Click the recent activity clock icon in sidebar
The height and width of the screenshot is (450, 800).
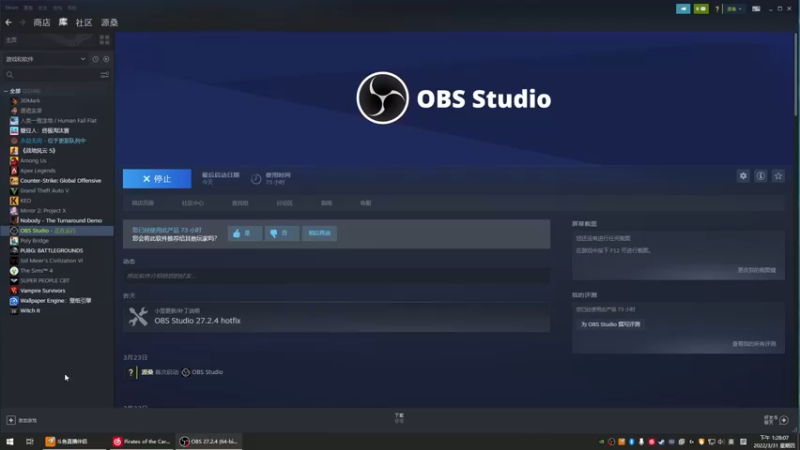[x=95, y=59]
